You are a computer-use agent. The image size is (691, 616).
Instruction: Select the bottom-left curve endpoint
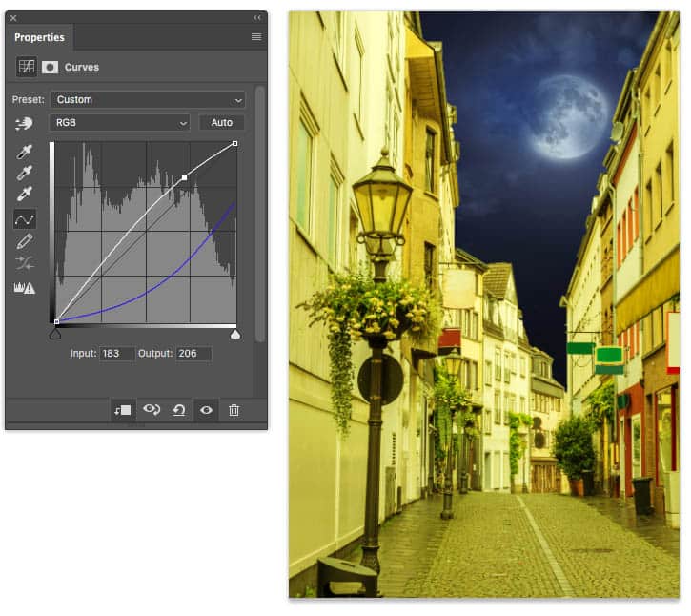(x=56, y=322)
